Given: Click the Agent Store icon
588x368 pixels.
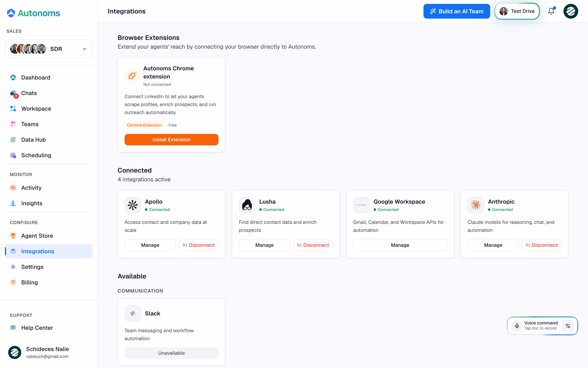Looking at the screenshot, I should (x=13, y=236).
